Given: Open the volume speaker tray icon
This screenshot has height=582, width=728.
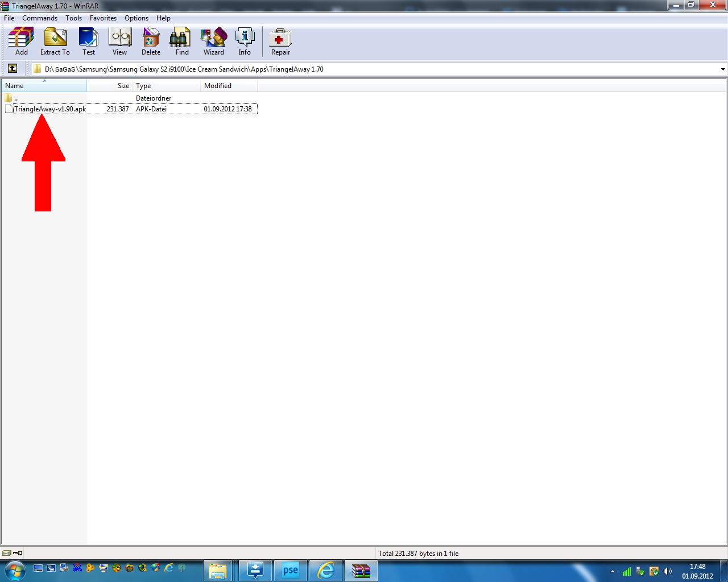Looking at the screenshot, I should [668, 571].
